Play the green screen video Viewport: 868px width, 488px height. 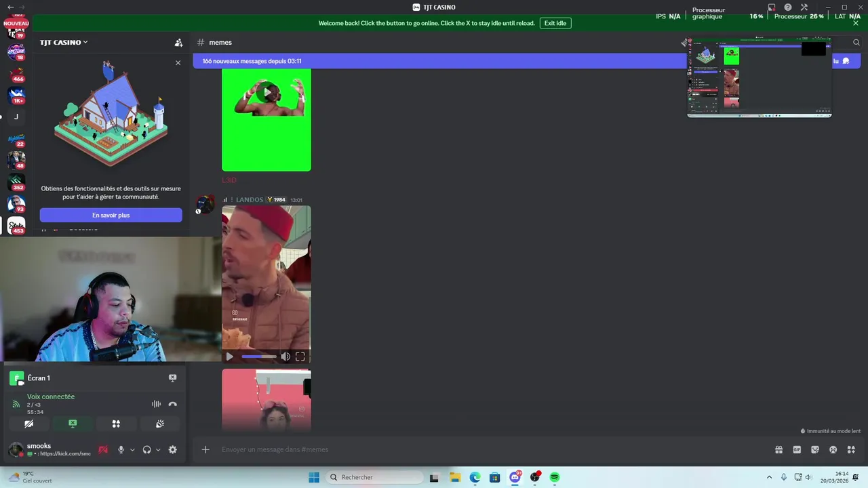tap(267, 92)
